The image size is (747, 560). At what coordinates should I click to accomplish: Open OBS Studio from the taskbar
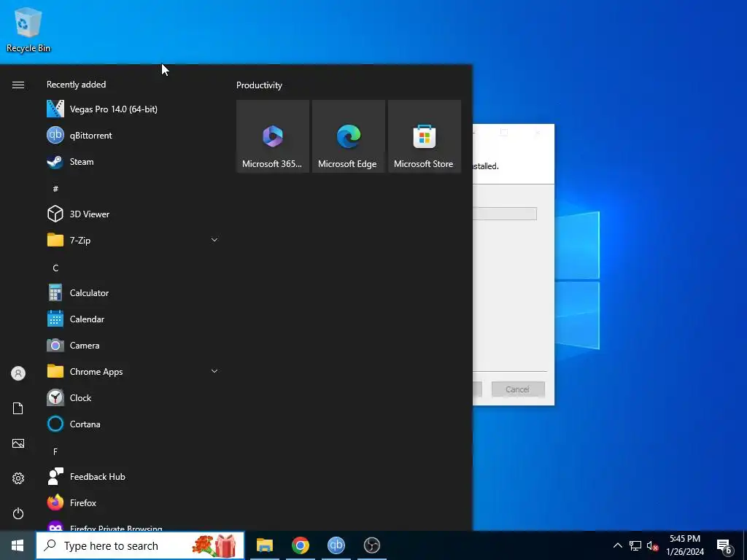[371, 545]
